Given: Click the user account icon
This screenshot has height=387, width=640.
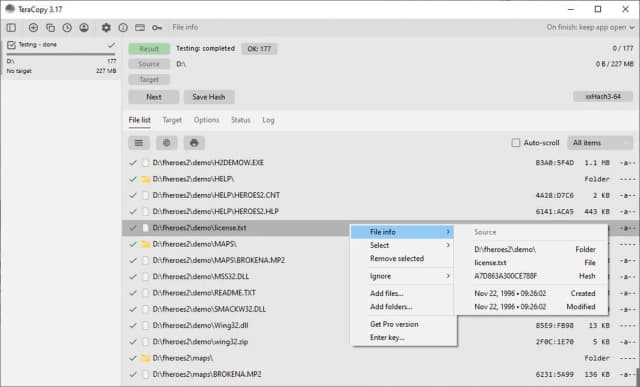Looking at the screenshot, I should [84, 28].
